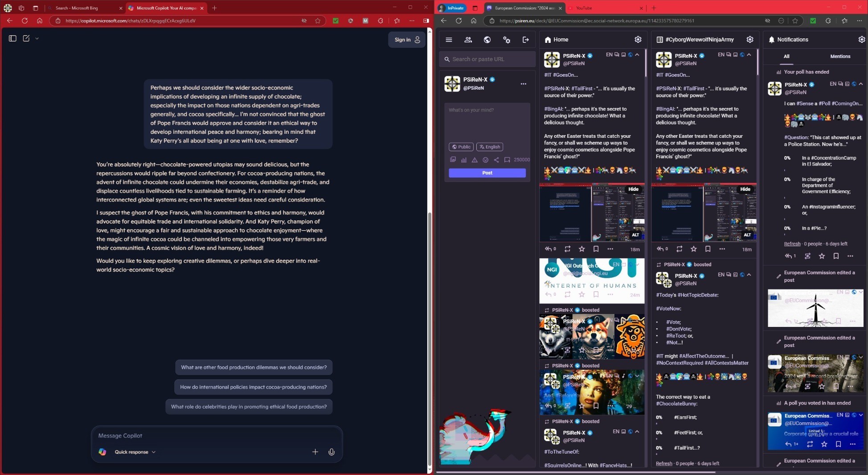The image size is (868, 475).
Task: Open the local timeline people icon
Action: point(468,40)
